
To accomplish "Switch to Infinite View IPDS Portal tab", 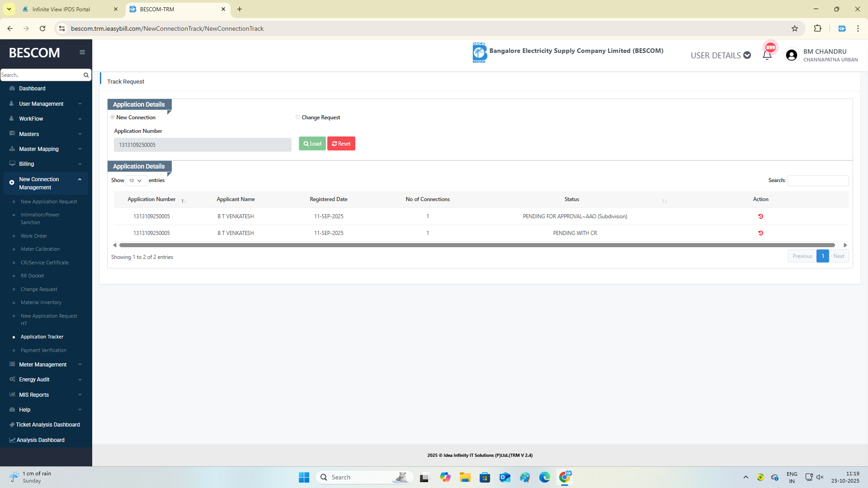I will coord(61,9).
